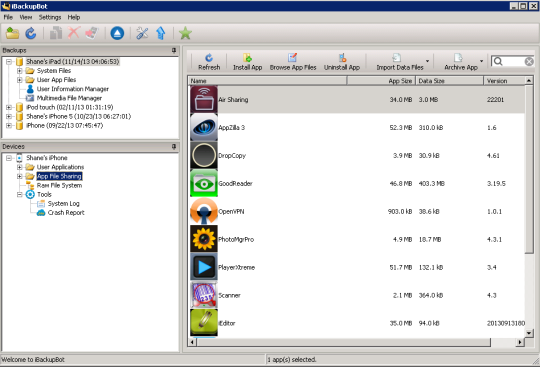This screenshot has width=540, height=367.
Task: Select the PlayerXtreme app icon
Action: click(x=204, y=268)
